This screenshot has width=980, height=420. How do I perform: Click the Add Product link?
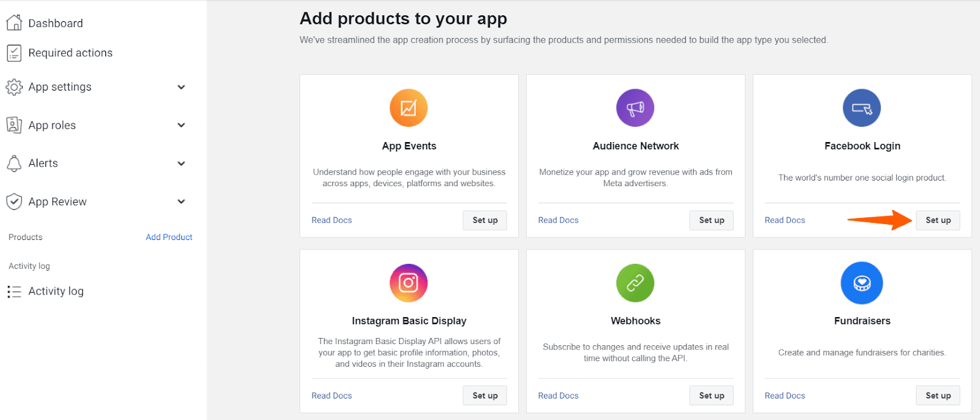(169, 237)
